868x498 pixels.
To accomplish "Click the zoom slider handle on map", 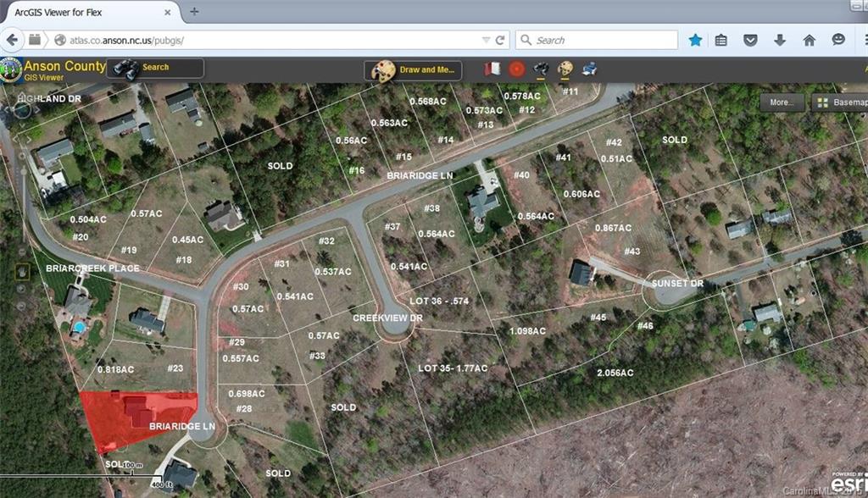I will pos(23,172).
